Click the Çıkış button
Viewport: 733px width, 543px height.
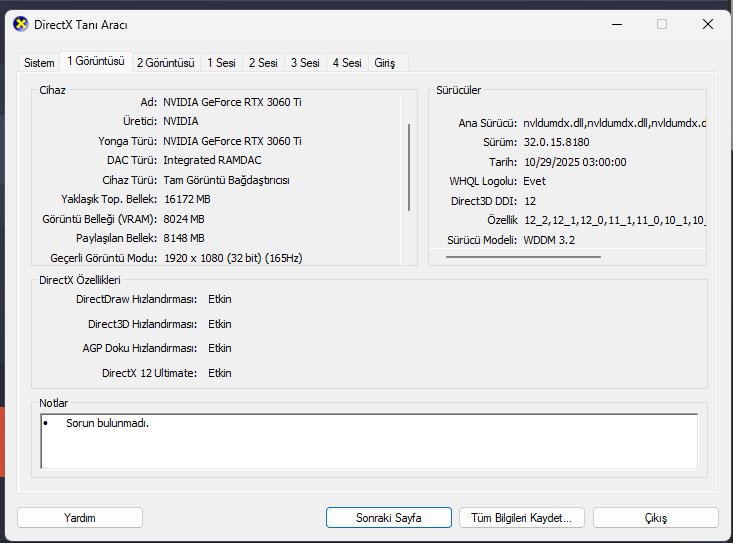[656, 518]
